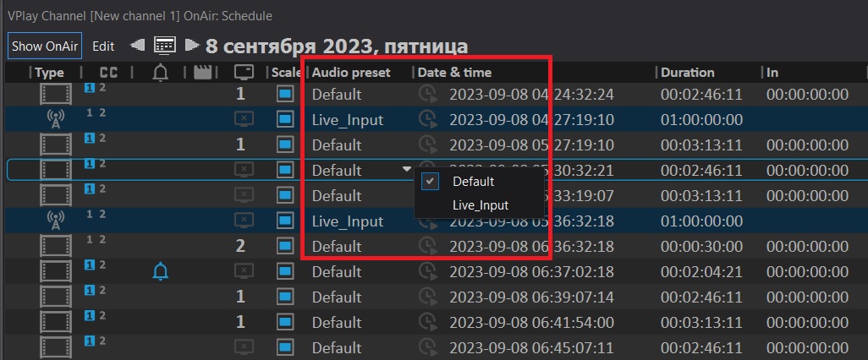The image size is (868, 360).
Task: Click the film clip type icon of the 06:41:54:00 row
Action: (x=55, y=323)
